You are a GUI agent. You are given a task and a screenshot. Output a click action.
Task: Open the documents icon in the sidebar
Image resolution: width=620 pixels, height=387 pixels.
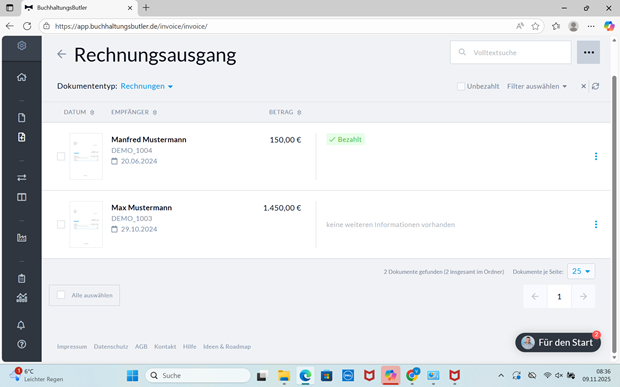click(22, 118)
